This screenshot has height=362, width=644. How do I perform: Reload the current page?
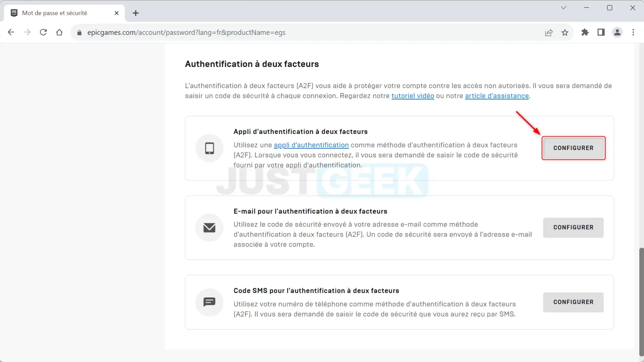(x=43, y=32)
